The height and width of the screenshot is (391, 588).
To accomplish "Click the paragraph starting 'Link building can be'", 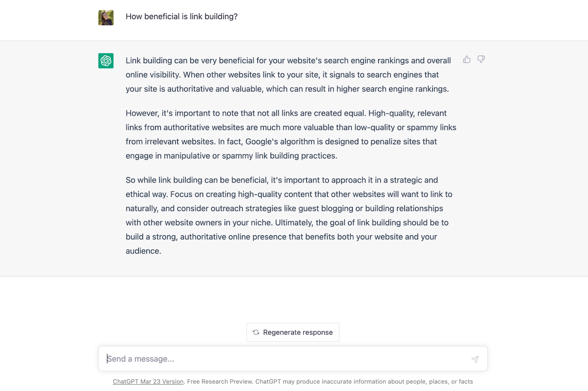I will tap(288, 75).
